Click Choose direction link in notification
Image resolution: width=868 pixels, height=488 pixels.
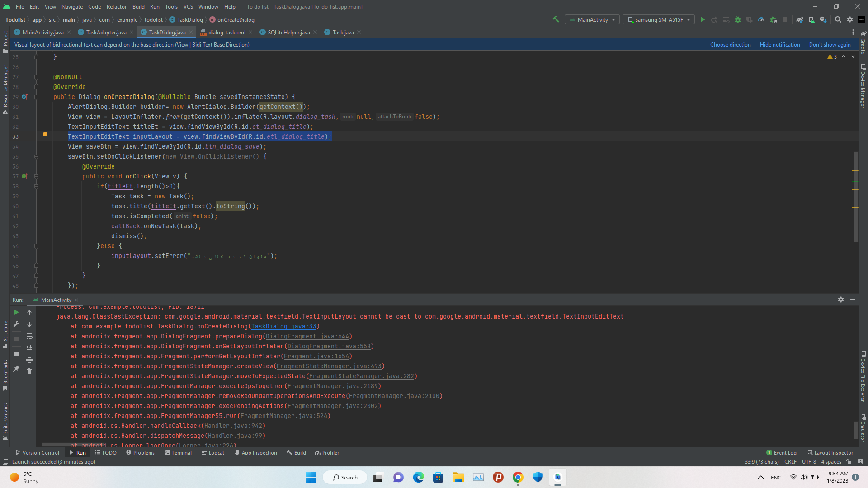[730, 44]
